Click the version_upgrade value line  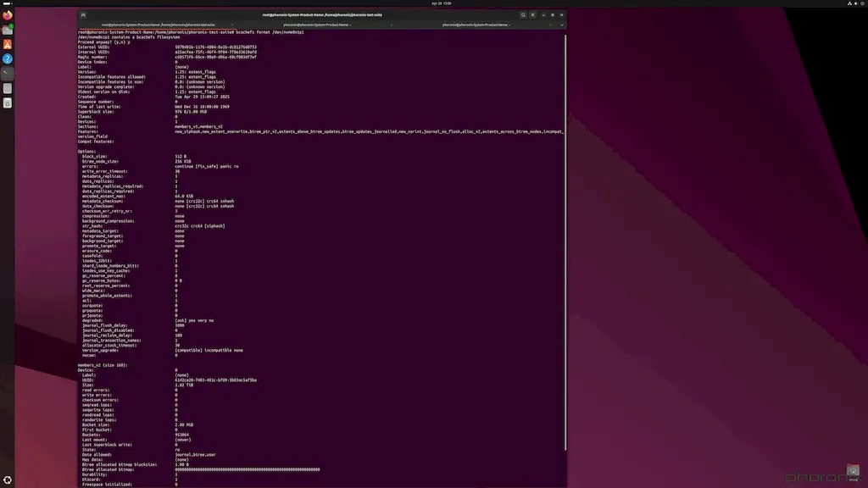(x=209, y=350)
